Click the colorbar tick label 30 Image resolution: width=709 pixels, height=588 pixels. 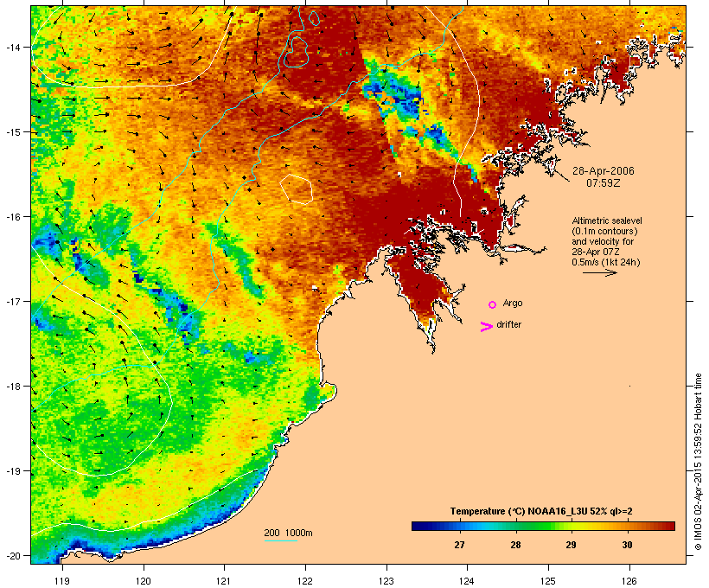627,545
